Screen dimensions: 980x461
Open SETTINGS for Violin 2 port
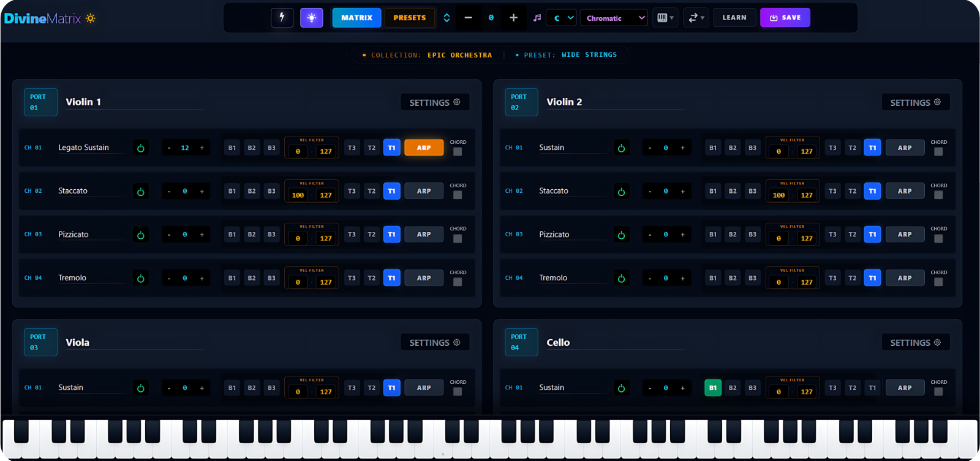point(916,102)
